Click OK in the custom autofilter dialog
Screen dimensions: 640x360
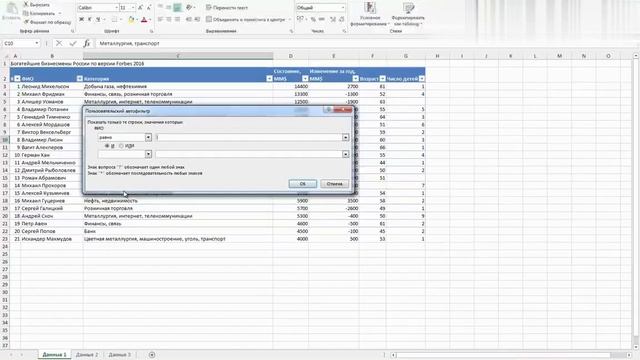pyautogui.click(x=302, y=184)
